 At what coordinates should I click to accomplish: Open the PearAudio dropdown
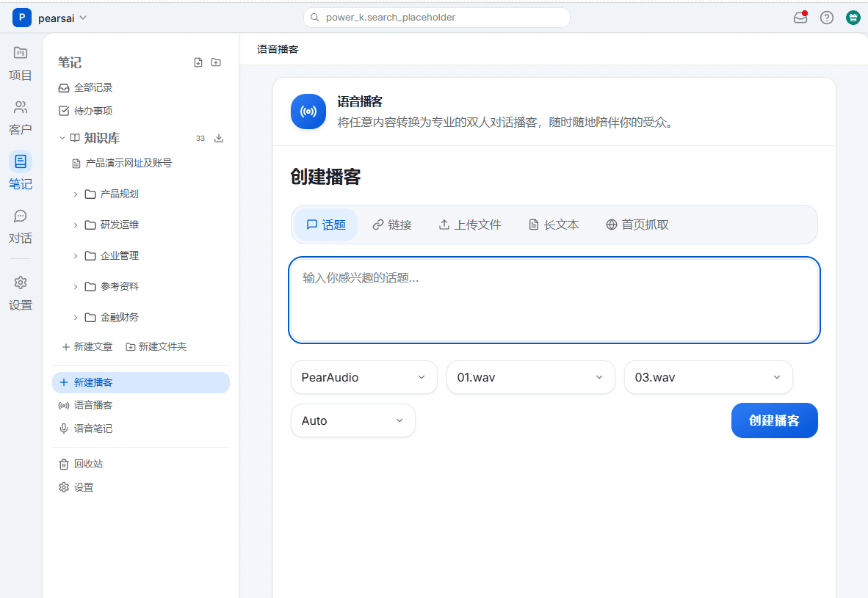pos(364,377)
